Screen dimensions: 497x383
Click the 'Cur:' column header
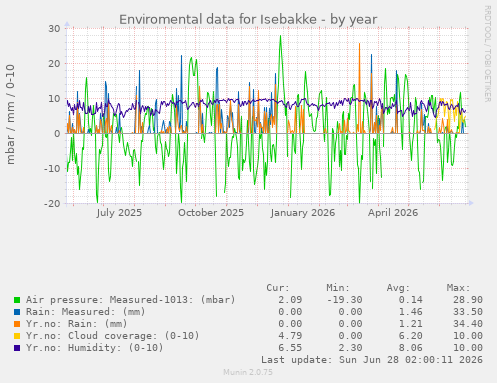[x=278, y=288]
